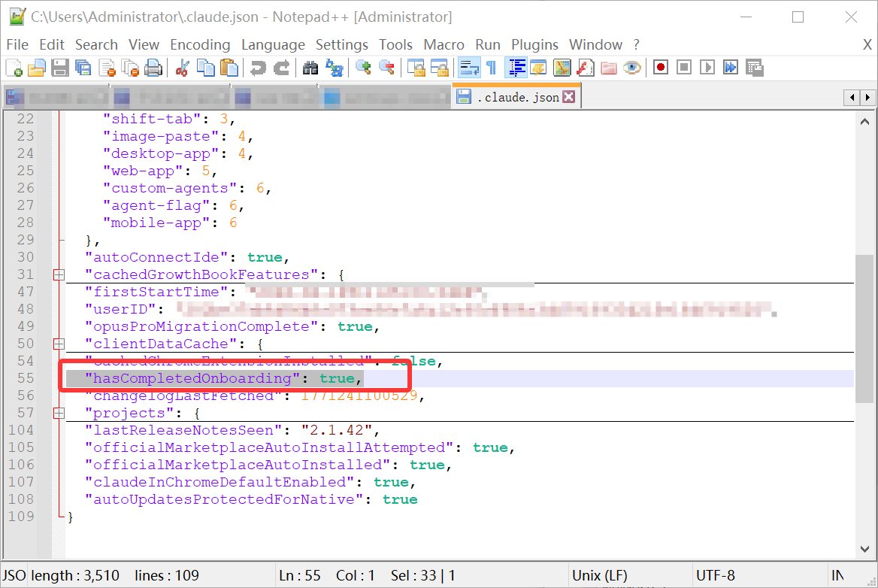This screenshot has width=878, height=588.
Task: Click the Undo arrow icon
Action: point(258,68)
